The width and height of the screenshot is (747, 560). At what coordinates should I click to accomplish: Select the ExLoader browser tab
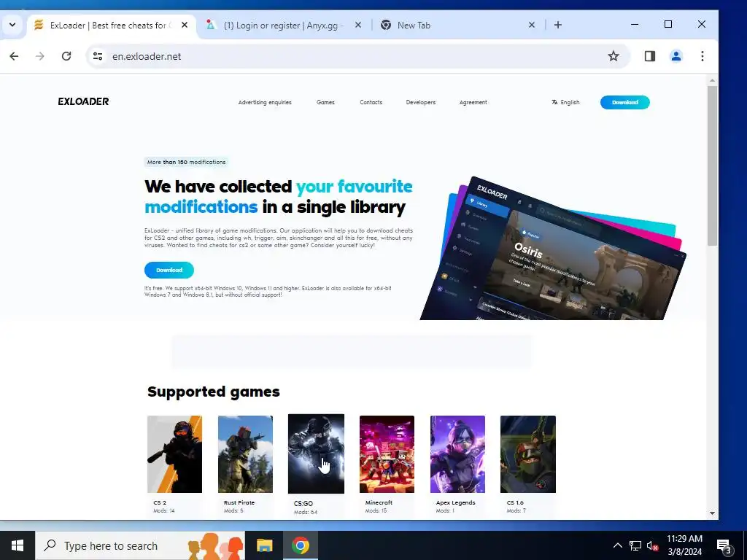[x=111, y=26]
